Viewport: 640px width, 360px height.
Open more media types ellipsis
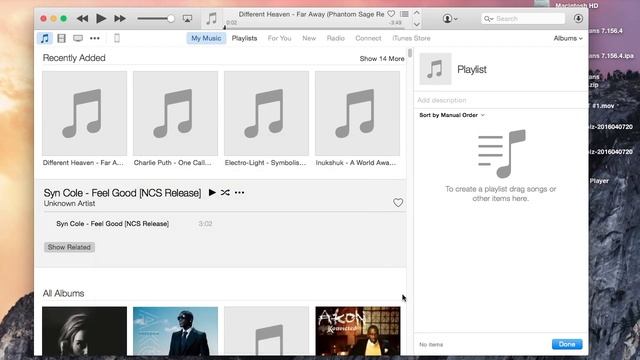click(95, 38)
